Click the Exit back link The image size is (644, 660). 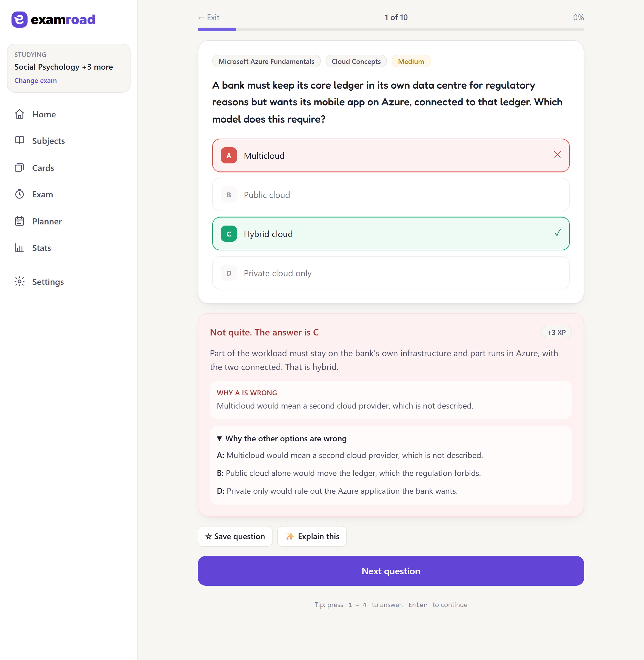pyautogui.click(x=209, y=17)
